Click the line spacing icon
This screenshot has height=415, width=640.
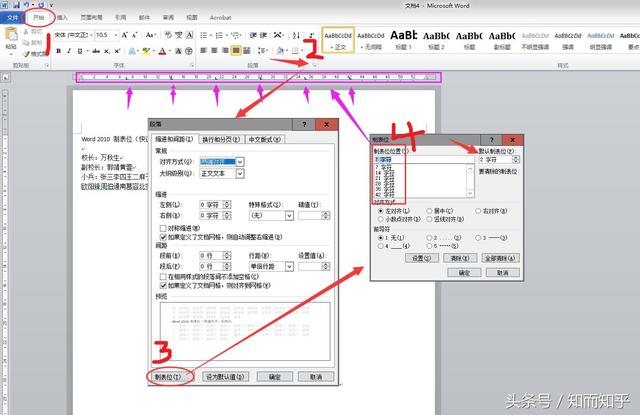click(262, 51)
